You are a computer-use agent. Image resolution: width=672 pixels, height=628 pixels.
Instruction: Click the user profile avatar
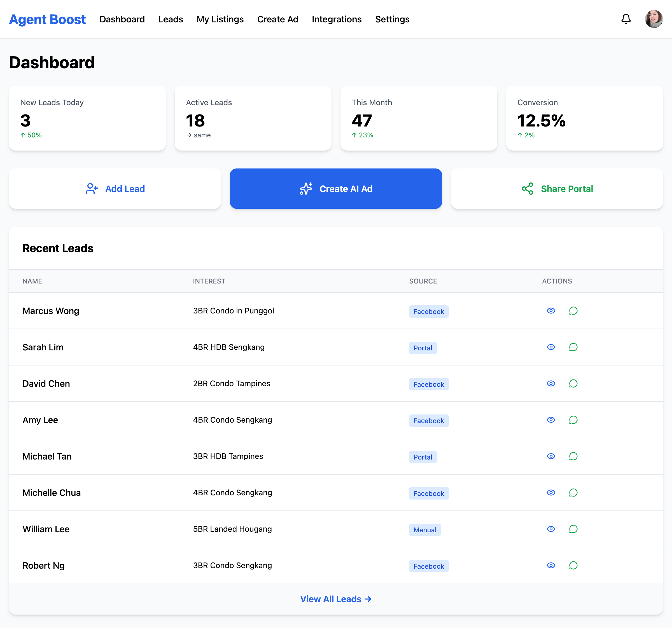654,19
